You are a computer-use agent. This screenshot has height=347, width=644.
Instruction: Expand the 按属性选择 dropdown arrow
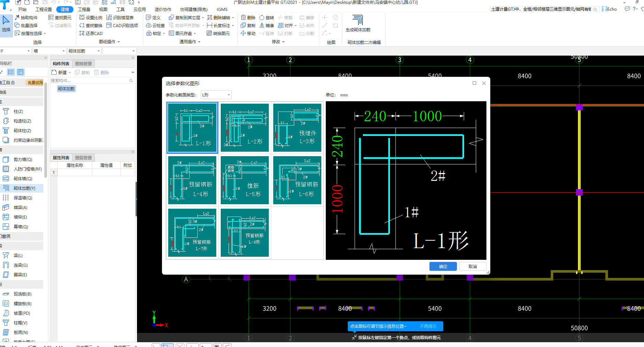click(45, 34)
